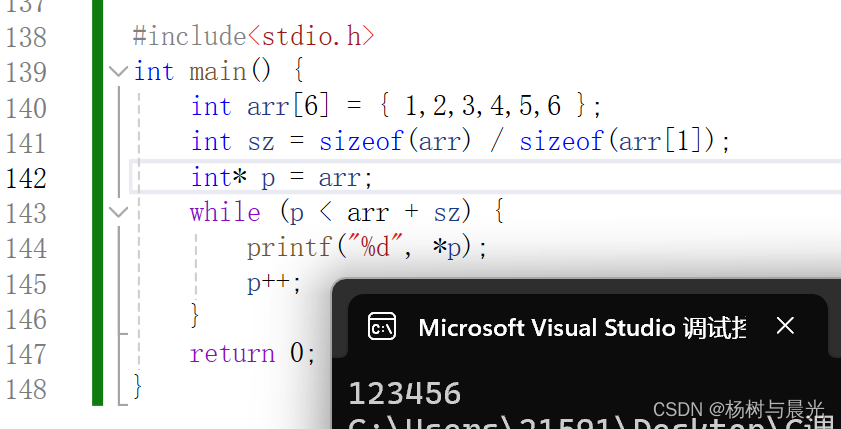Click line number 139 in gutter

point(26,72)
